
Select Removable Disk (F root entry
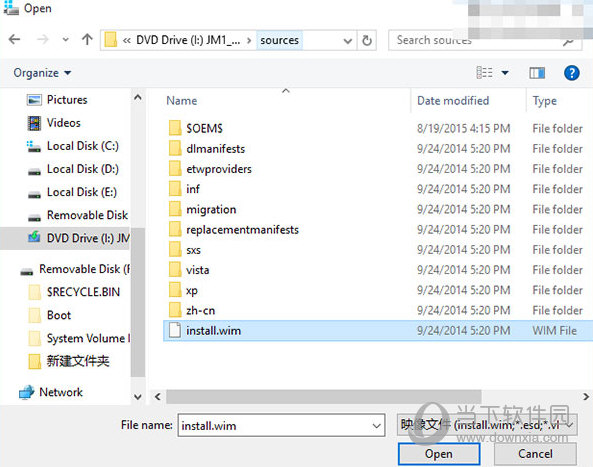85,269
